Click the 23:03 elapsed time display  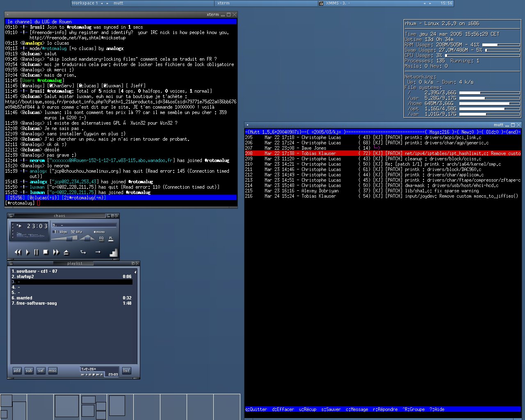tap(37, 226)
